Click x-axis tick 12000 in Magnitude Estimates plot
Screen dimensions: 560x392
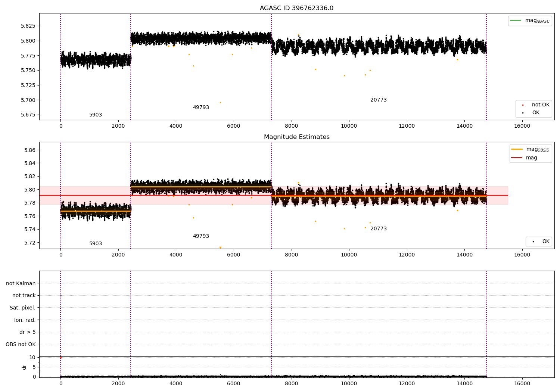407,255
